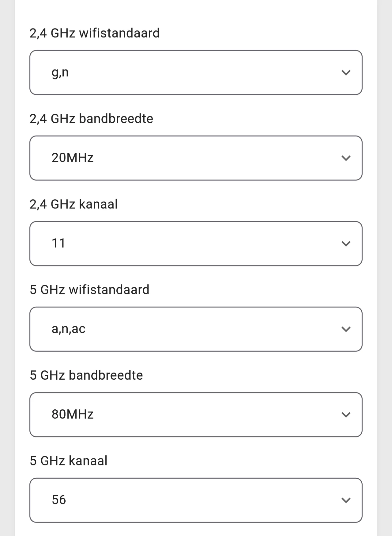Click the chevron arrow for 2,4 GHz bandbreedte
Screen dimensions: 392x536
346,158
